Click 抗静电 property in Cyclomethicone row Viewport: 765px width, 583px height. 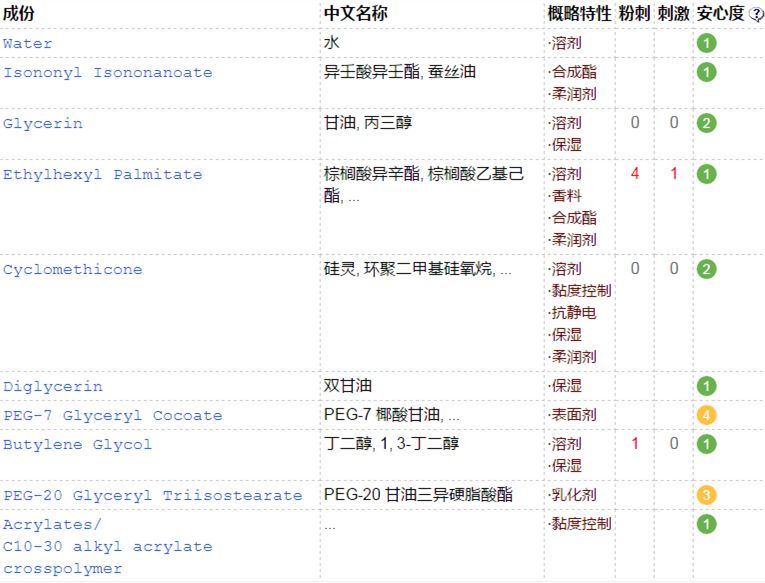(574, 313)
